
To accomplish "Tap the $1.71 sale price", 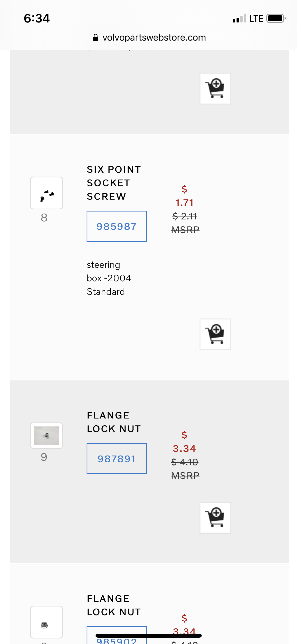I will pos(184,203).
